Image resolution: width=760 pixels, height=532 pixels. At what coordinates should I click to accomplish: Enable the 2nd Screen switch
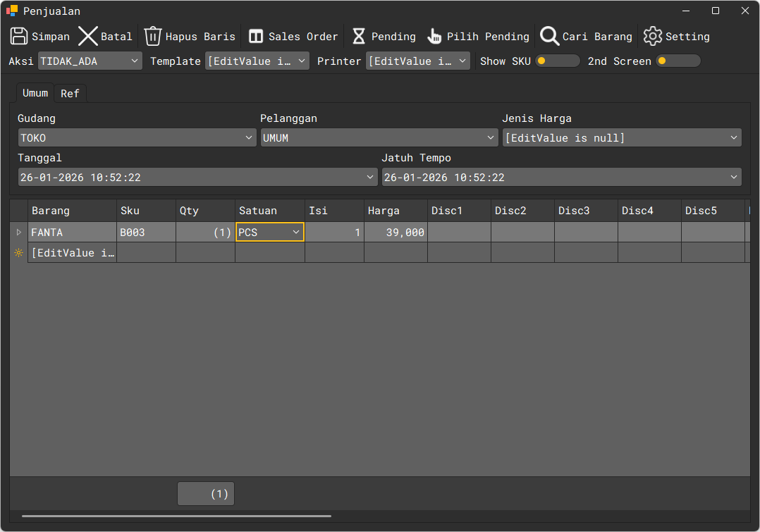(678, 61)
